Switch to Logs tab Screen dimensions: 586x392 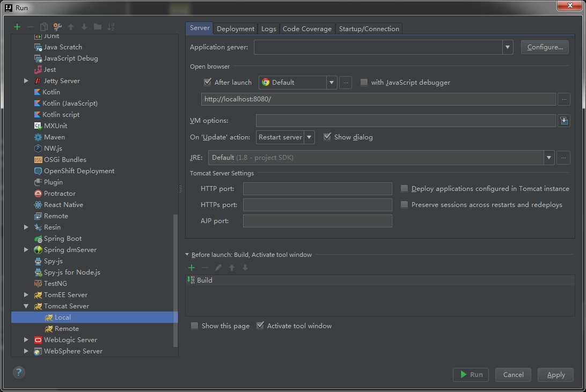tap(269, 29)
